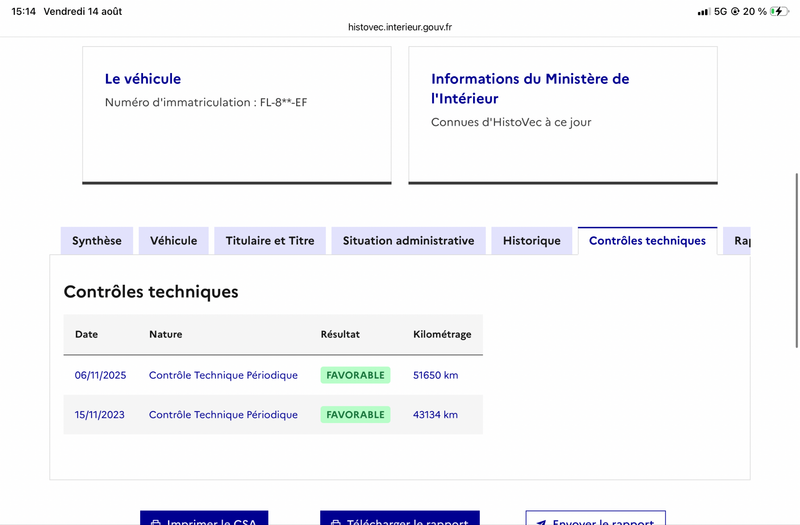Screen dimensions: 800x525
Task: Click the 43134 km mileage value
Action: (435, 415)
